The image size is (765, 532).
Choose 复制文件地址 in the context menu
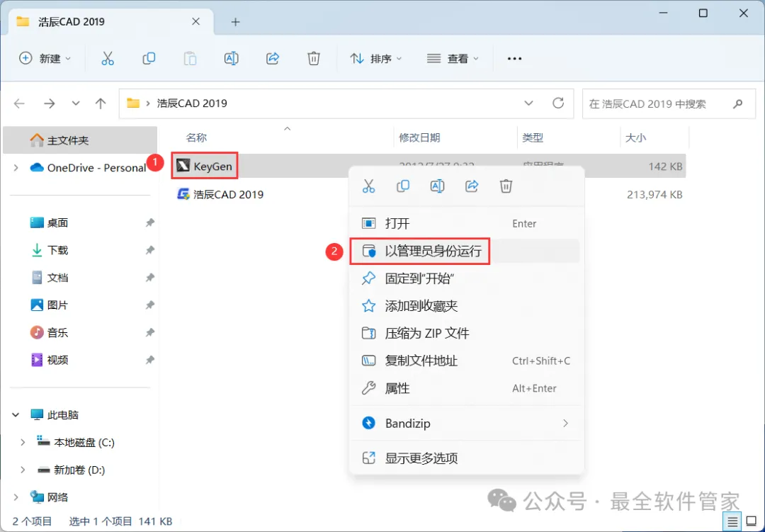(466, 361)
